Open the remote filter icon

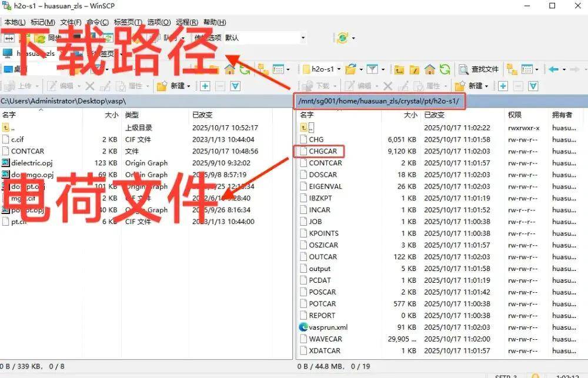click(372, 69)
